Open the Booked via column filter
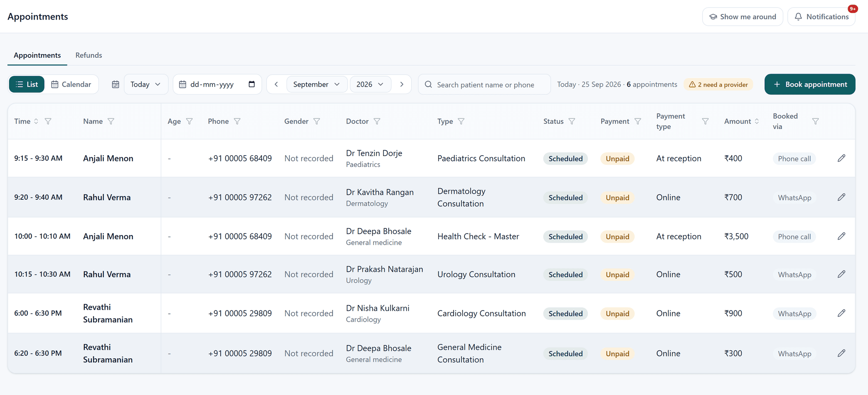The image size is (868, 395). coord(816,121)
